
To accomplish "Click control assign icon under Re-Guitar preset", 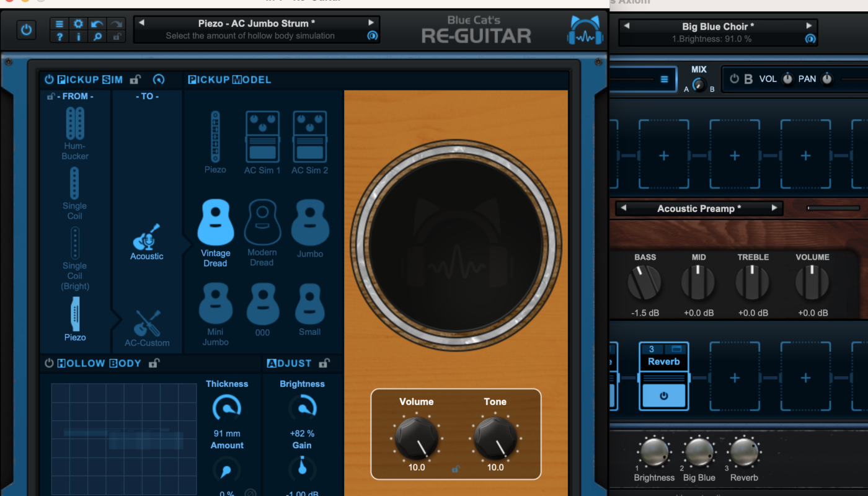I will pyautogui.click(x=372, y=36).
